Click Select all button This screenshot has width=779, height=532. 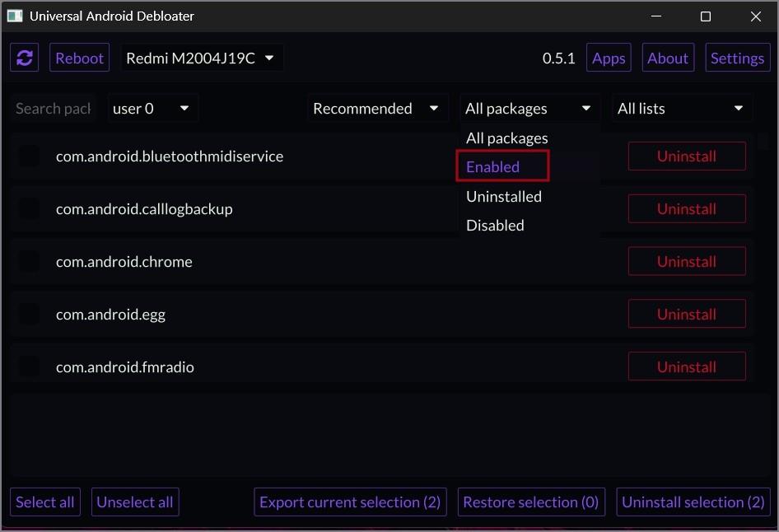coord(44,502)
